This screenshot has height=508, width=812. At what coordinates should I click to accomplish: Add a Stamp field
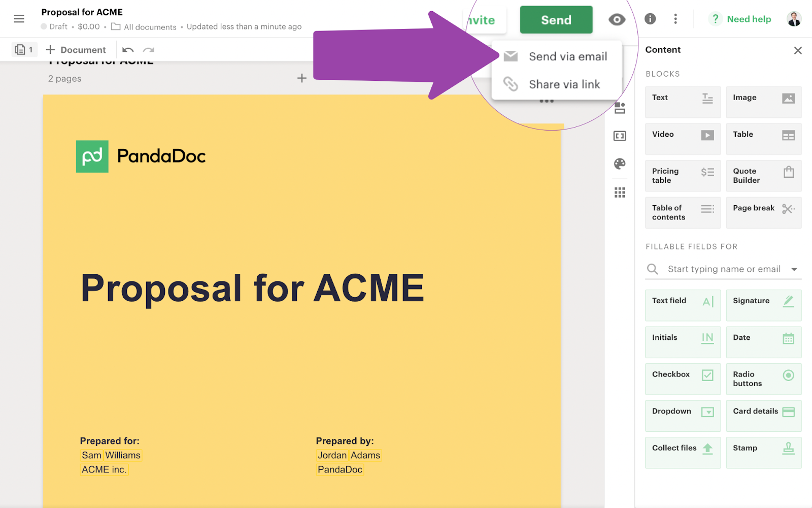[x=764, y=453]
